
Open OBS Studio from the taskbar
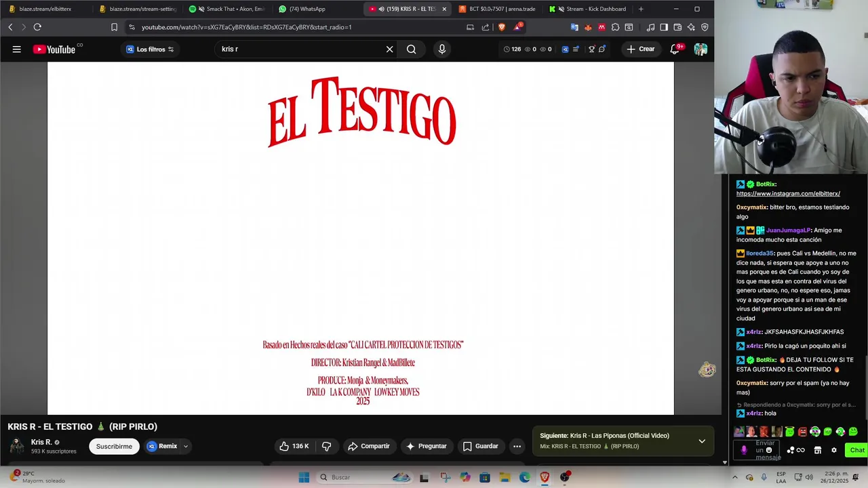pos(565,477)
